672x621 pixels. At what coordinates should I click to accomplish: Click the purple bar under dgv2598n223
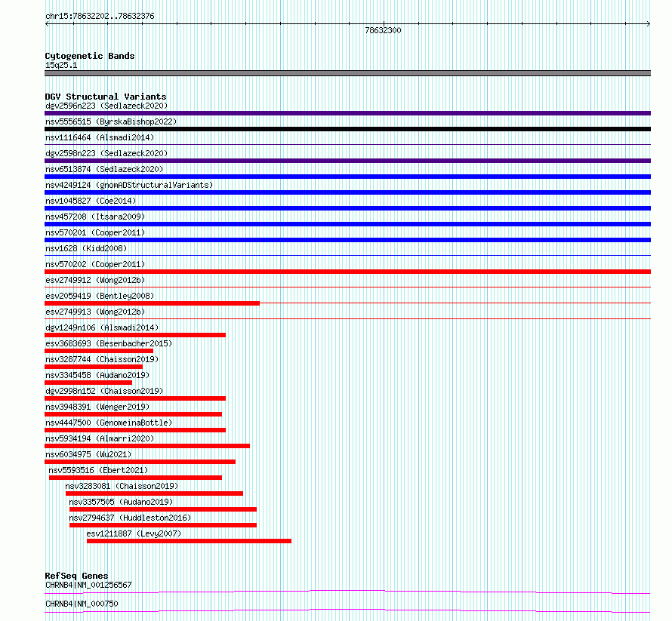(347, 161)
